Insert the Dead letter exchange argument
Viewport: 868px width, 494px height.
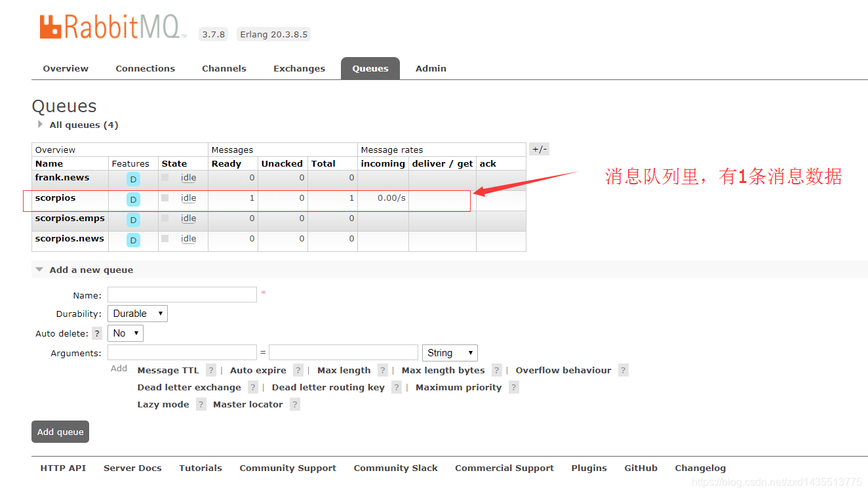pyautogui.click(x=189, y=387)
